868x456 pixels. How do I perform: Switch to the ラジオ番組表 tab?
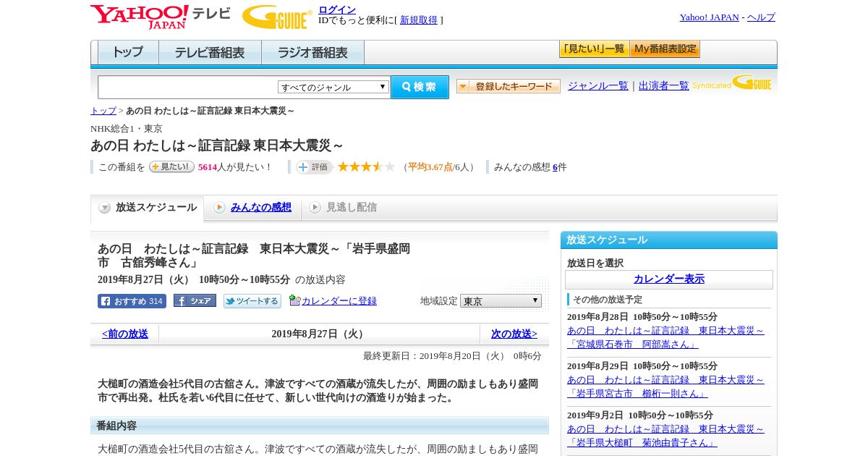point(312,53)
